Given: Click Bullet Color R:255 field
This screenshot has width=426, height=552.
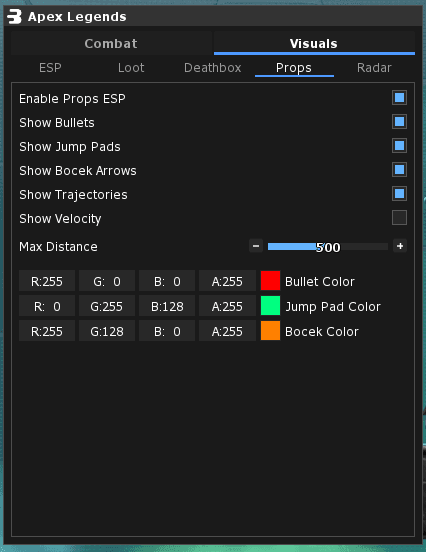Looking at the screenshot, I should click(47, 281).
